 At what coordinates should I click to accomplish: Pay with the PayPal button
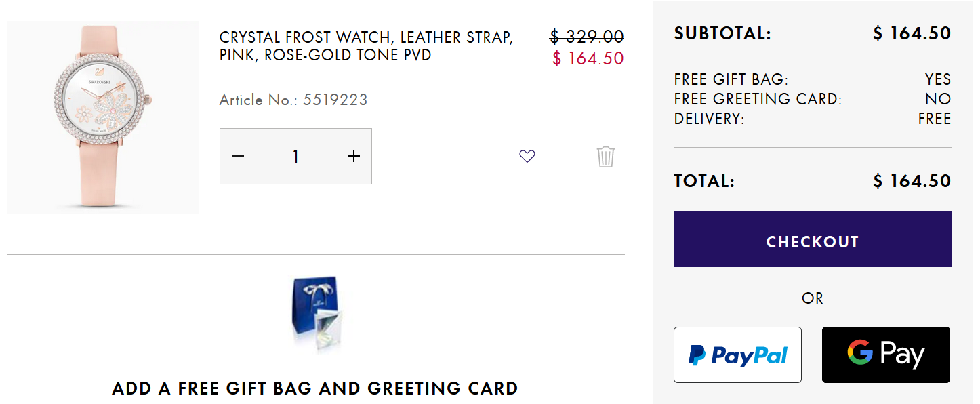coord(737,355)
